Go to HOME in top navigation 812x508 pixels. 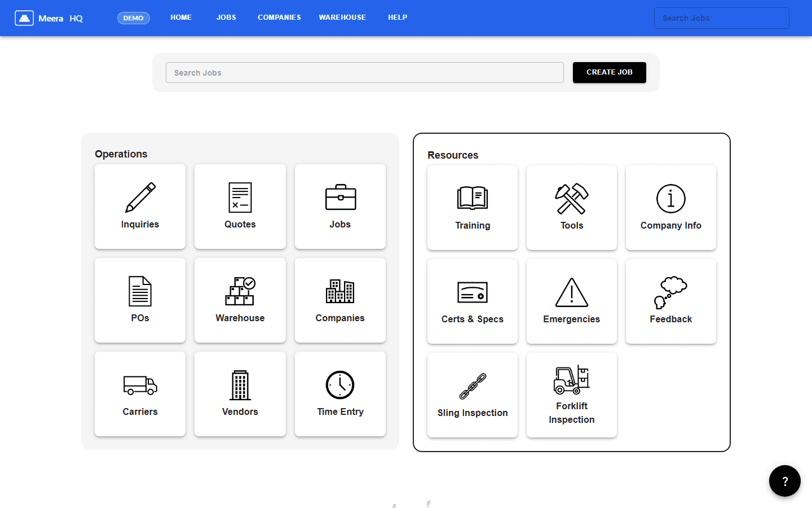pos(181,17)
